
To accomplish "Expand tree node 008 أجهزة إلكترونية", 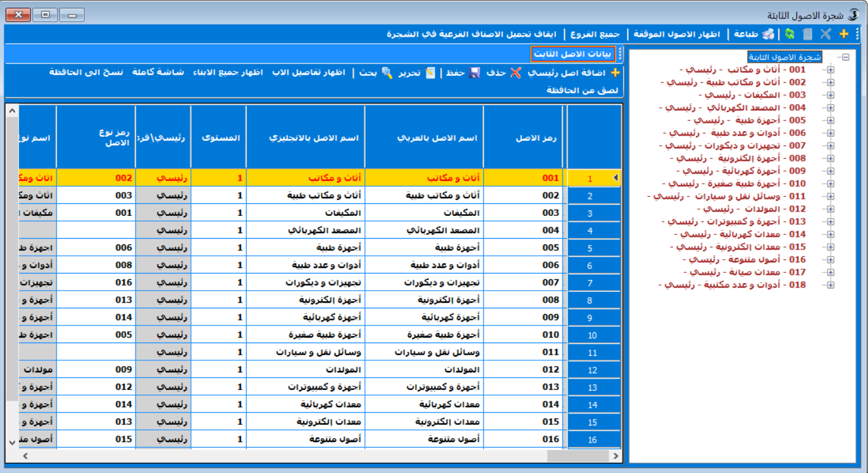I will 831,158.
